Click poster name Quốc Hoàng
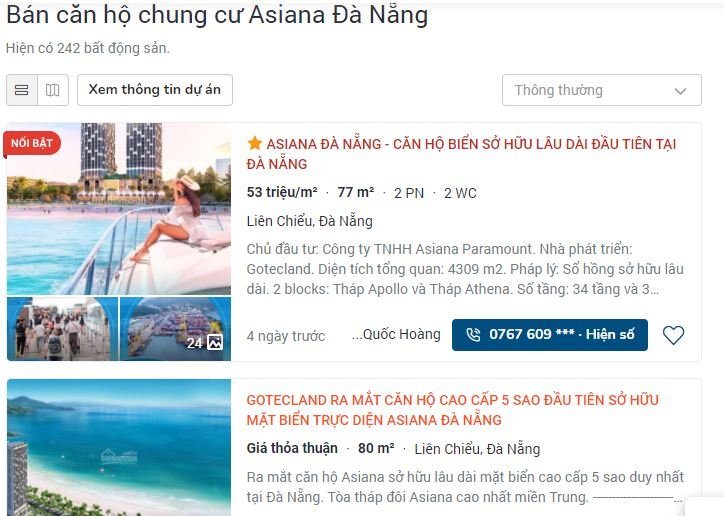 [396, 335]
